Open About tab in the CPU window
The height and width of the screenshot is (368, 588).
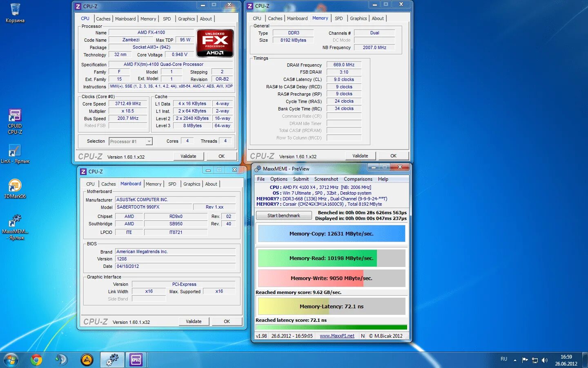tap(206, 19)
